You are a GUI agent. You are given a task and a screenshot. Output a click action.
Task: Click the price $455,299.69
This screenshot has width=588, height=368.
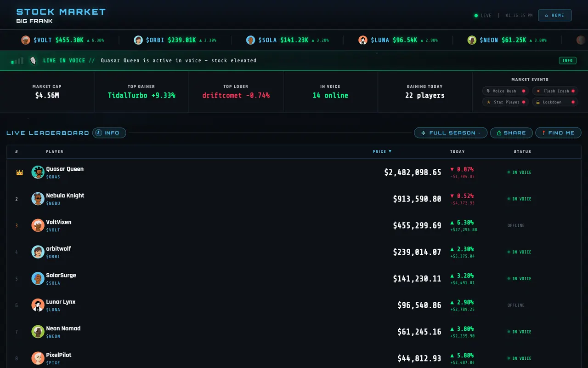[x=417, y=226]
